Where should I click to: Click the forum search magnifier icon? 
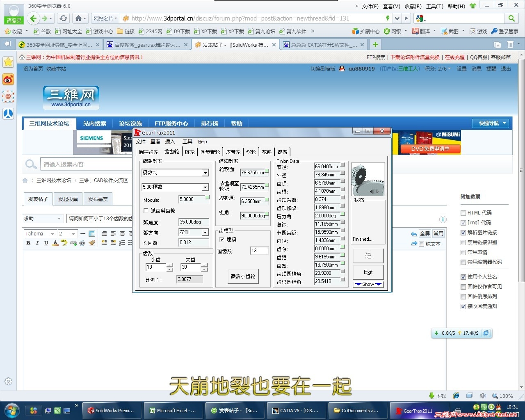pos(31,164)
